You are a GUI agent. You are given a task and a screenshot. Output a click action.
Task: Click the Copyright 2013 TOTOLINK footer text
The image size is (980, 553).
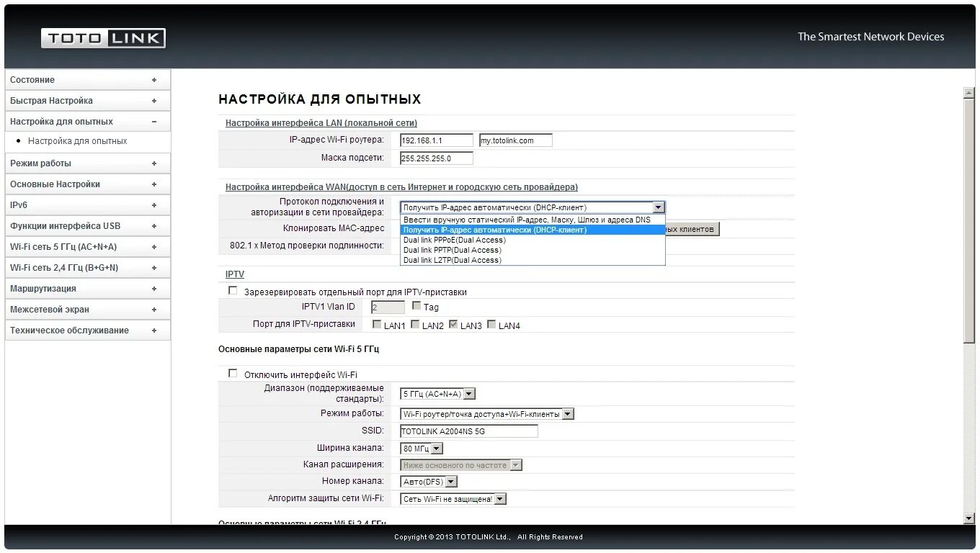(x=489, y=537)
